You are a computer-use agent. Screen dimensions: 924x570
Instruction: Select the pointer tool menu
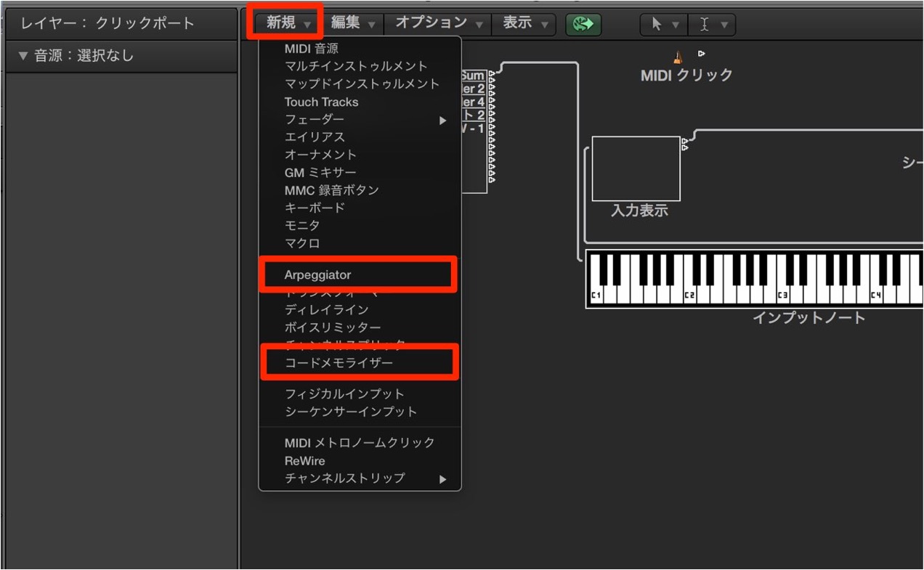coord(665,25)
